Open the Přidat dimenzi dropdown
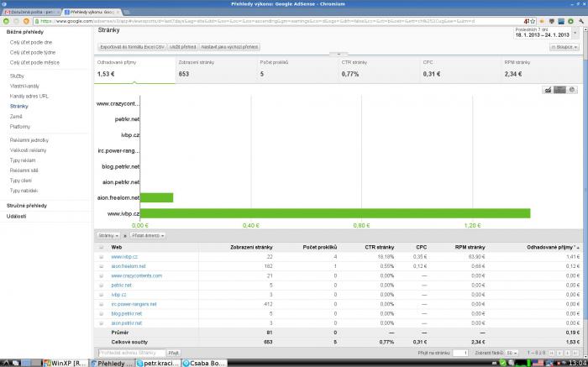 148,236
